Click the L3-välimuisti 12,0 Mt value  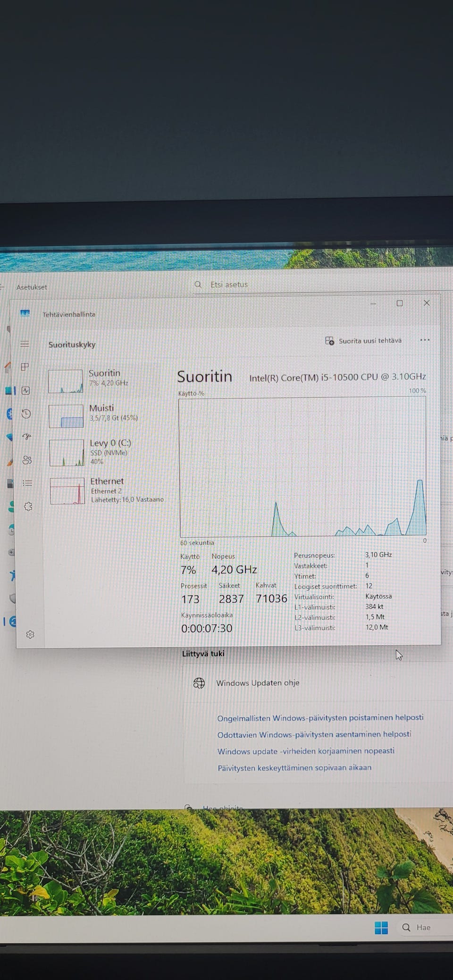click(377, 627)
